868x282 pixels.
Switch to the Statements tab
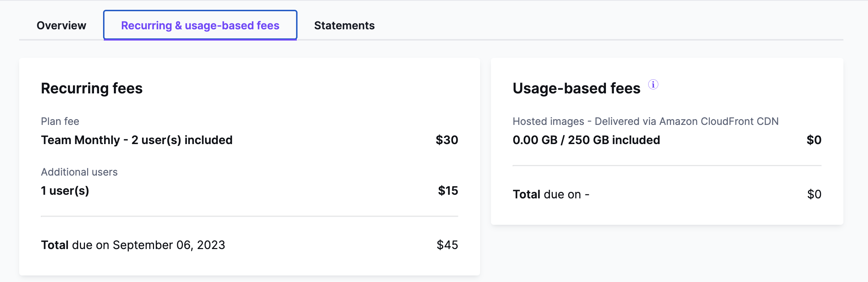[344, 25]
